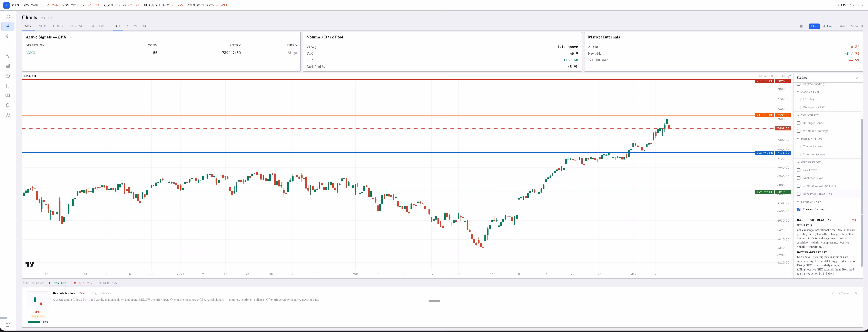Click the blue MTS logo icon
Screen dimensions: 868x332
click(6, 5)
